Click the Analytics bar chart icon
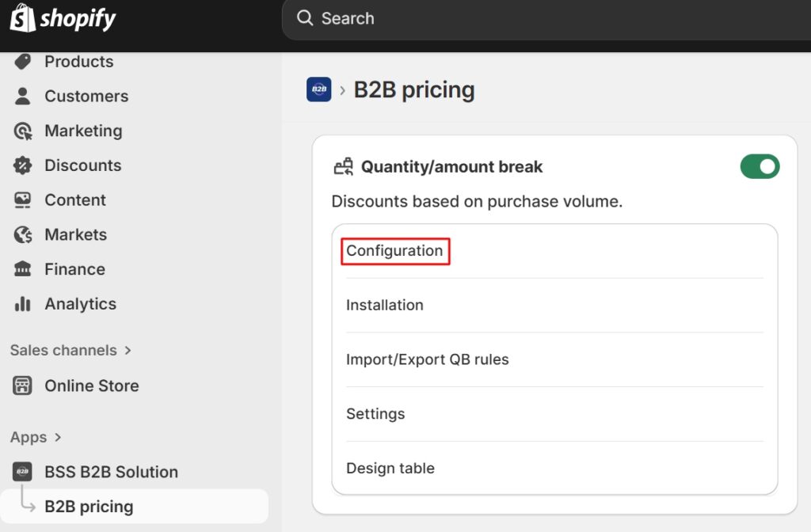Viewport: 811px width, 532px height. pos(23,304)
